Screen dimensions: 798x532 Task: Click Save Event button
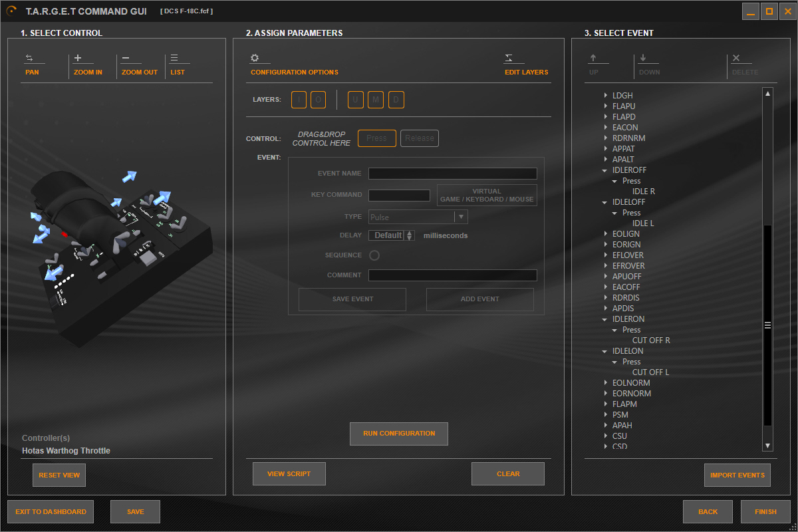(352, 299)
